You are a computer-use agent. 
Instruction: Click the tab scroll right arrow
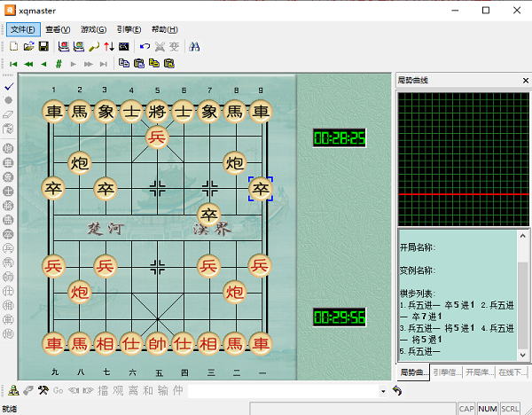[x=525, y=372]
